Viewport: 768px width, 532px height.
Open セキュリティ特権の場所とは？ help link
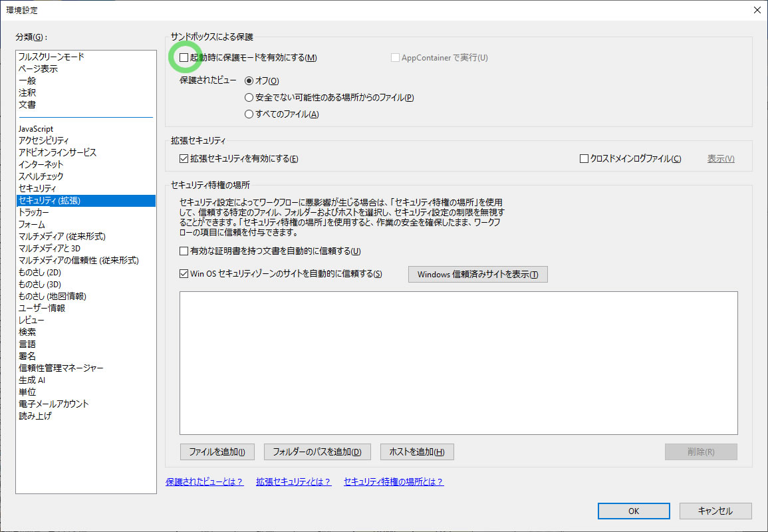[x=393, y=482]
